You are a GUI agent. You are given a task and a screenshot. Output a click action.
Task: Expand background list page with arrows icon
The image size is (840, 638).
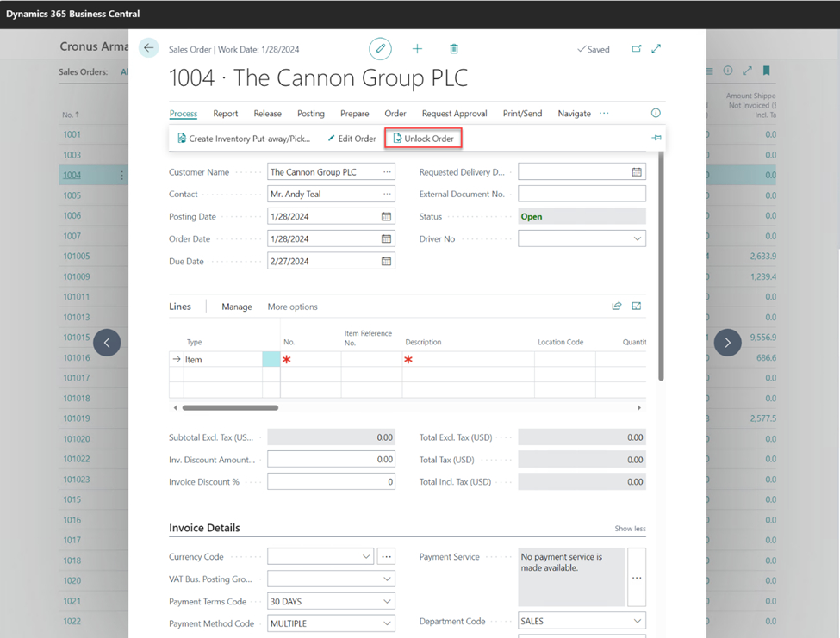click(747, 71)
